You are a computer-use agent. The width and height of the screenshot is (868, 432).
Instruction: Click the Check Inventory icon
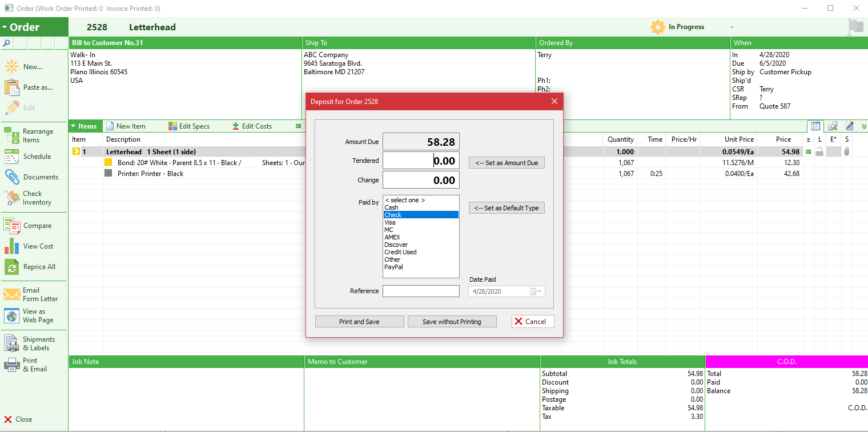[11, 198]
